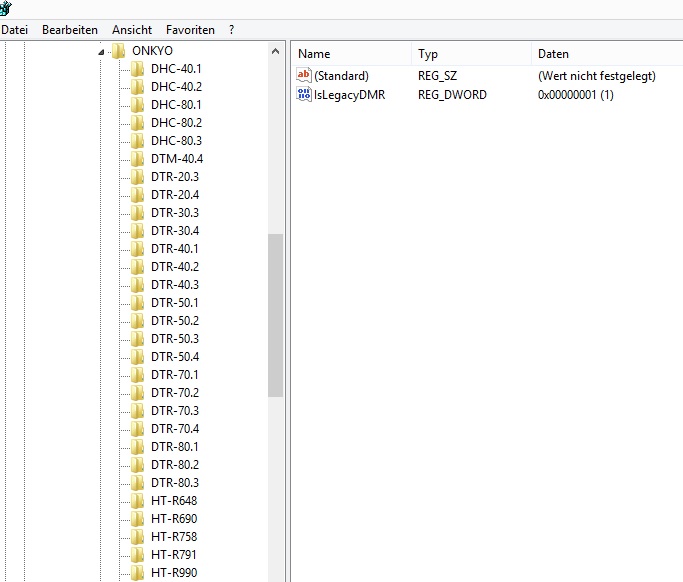Viewport: 683px width, 582px height.
Task: Click the DHC-40.1 folder icon
Action: (x=137, y=68)
